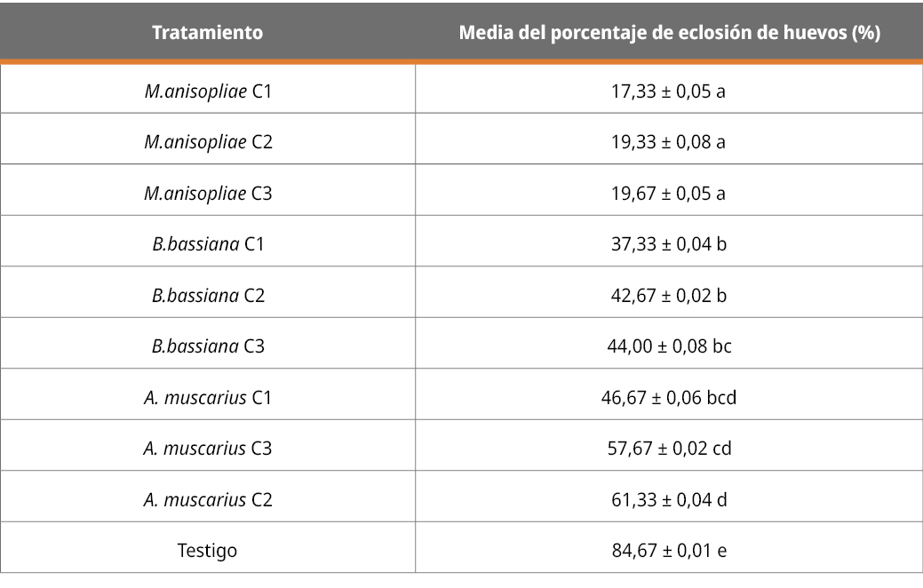Click the Media del porcentaje de eclosión header
923x588 pixels.
(x=669, y=34)
